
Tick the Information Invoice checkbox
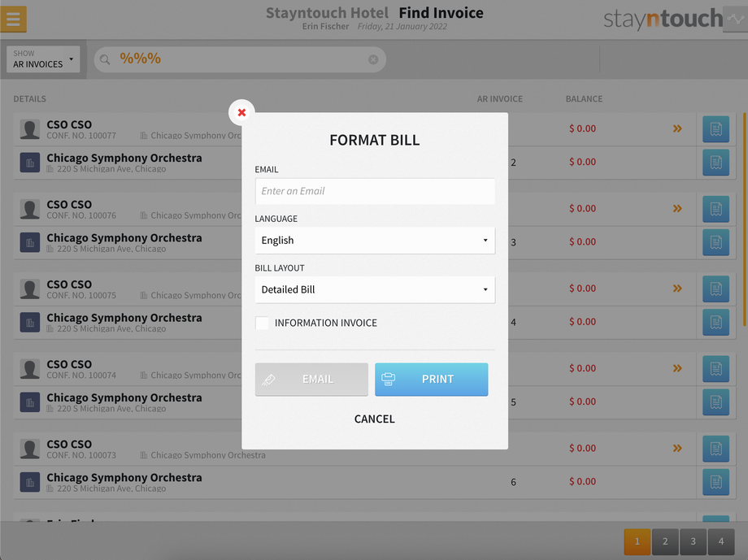tap(262, 323)
